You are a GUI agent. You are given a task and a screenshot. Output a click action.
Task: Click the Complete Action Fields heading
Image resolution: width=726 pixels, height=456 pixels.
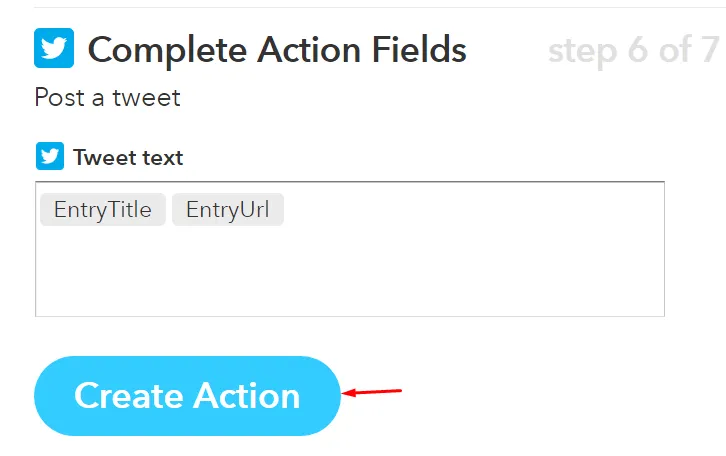(x=277, y=50)
